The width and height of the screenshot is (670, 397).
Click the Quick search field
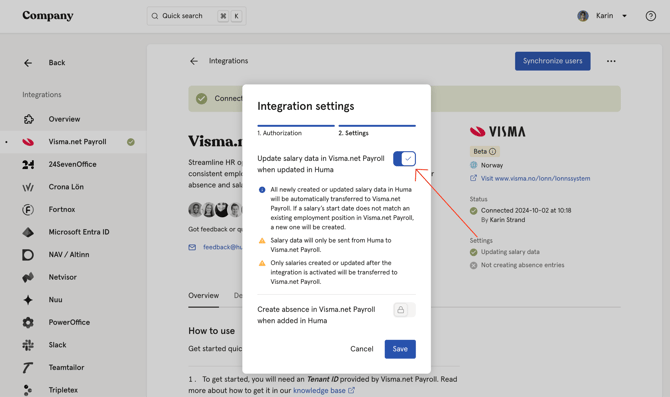coord(197,16)
